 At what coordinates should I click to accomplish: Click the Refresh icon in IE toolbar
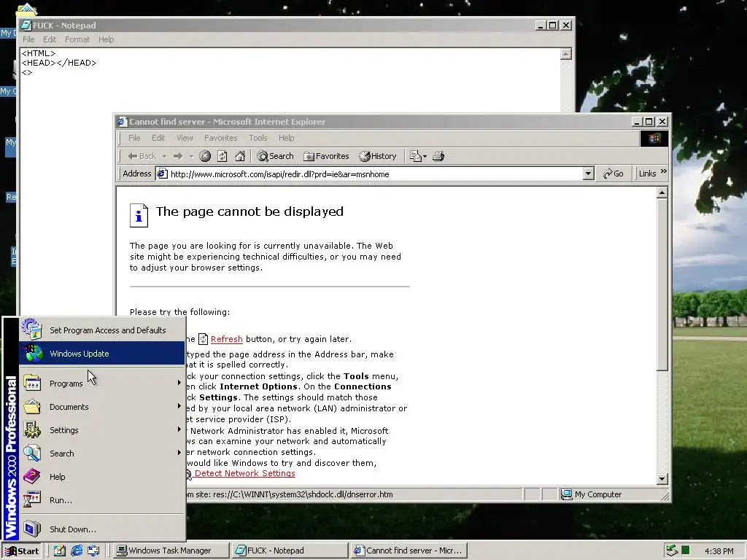(222, 156)
